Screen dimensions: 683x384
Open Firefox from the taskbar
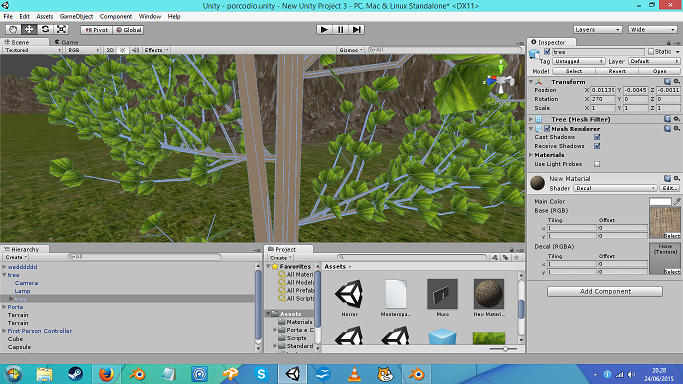tap(106, 374)
